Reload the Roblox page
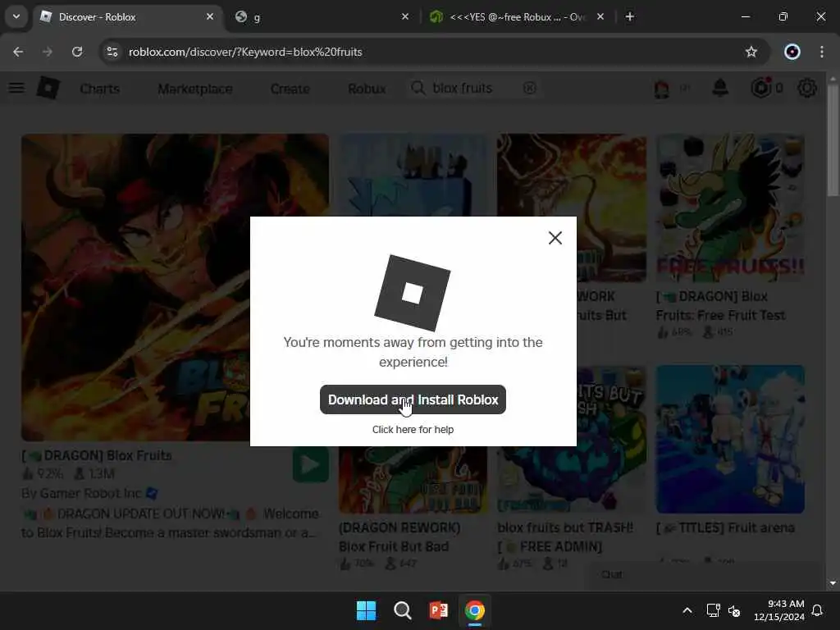 [77, 52]
